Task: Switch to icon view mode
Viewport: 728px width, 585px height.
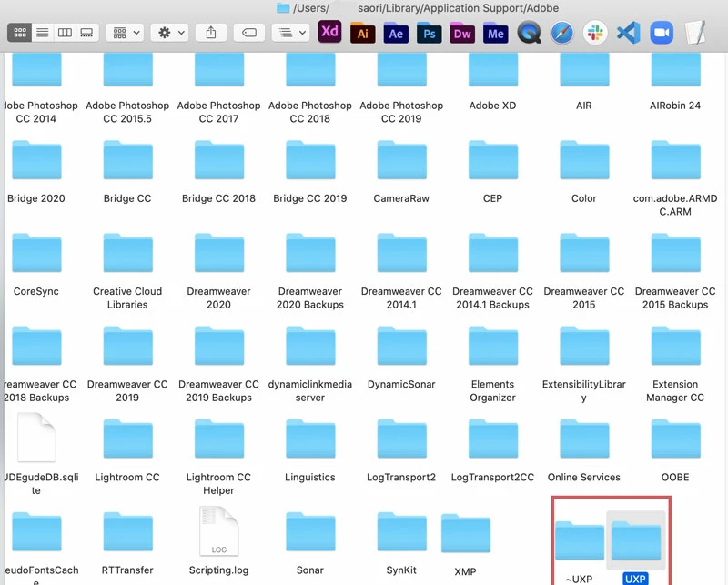Action: click(19, 33)
